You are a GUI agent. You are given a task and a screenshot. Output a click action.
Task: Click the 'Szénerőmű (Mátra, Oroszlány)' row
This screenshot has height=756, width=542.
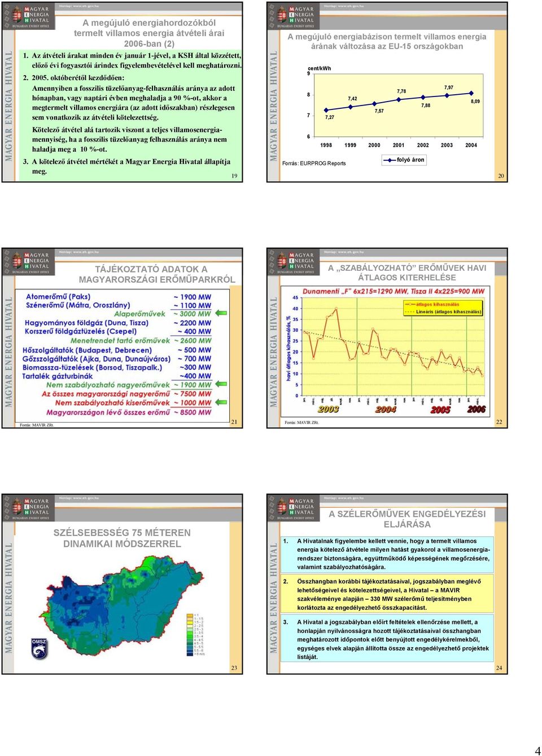(119, 305)
